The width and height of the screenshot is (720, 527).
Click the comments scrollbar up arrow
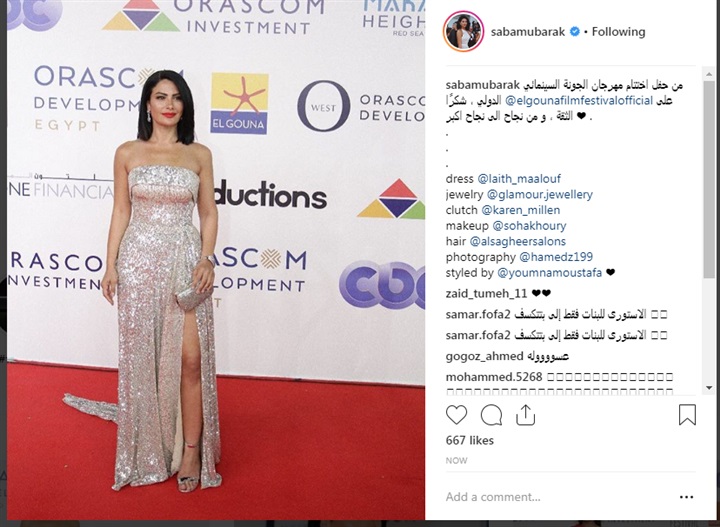pos(709,73)
